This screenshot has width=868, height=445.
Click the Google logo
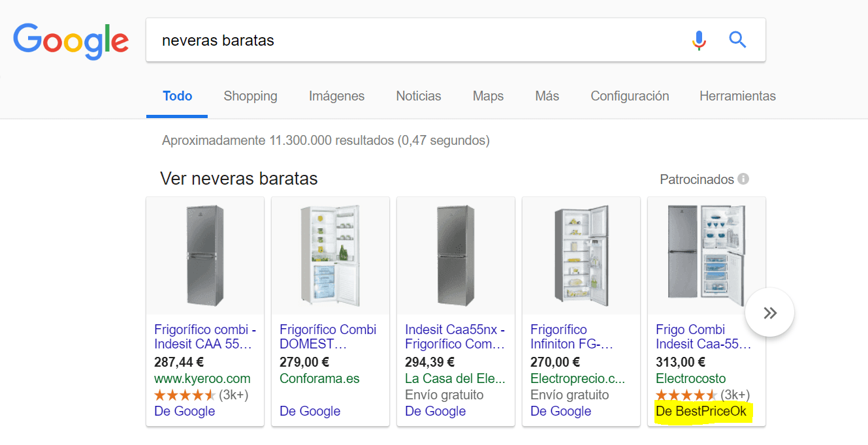[x=71, y=40]
